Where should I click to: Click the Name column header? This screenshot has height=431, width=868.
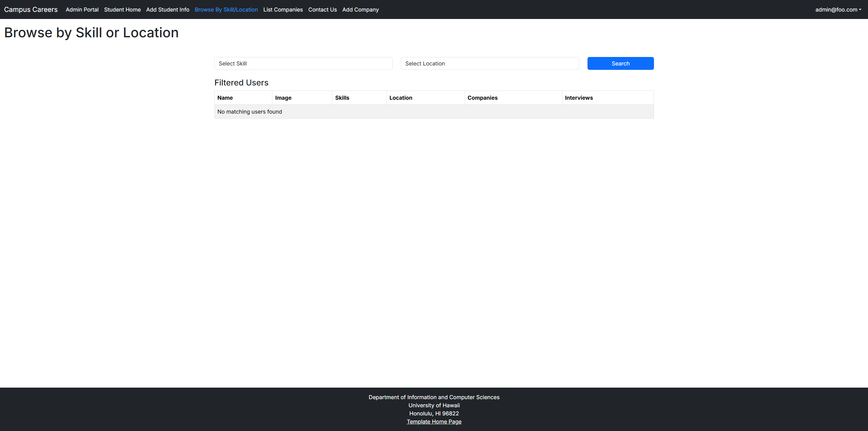pyautogui.click(x=225, y=98)
